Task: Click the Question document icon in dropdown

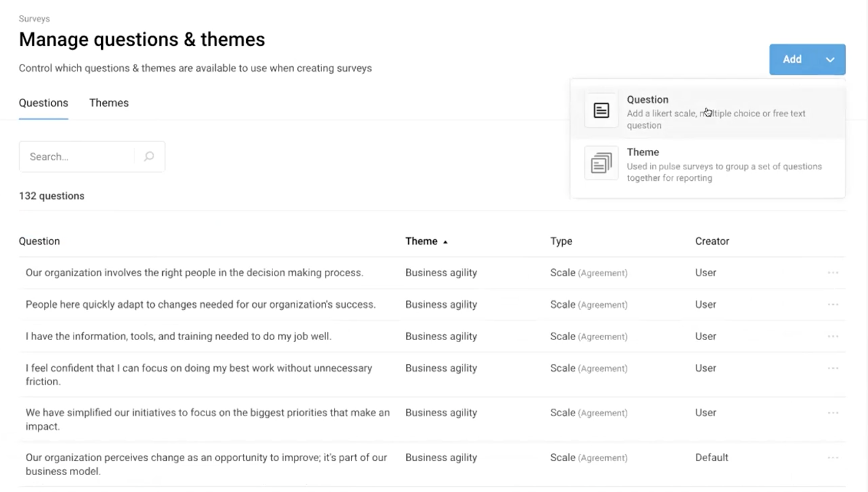Action: tap(601, 110)
